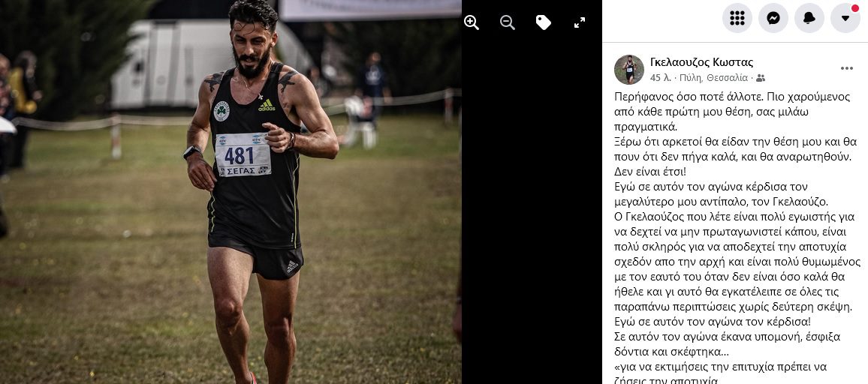Click the friends audience icon
This screenshot has width=868, height=384.
[x=761, y=78]
